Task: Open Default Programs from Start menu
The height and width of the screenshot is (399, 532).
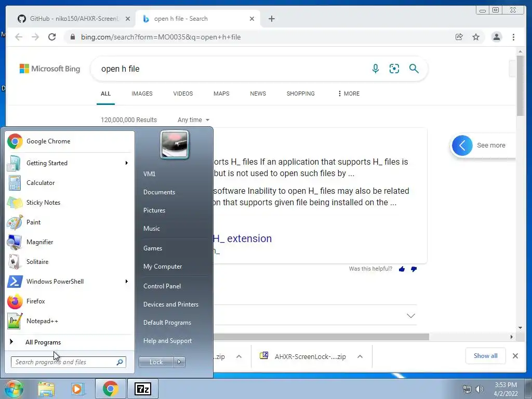Action: (167, 322)
